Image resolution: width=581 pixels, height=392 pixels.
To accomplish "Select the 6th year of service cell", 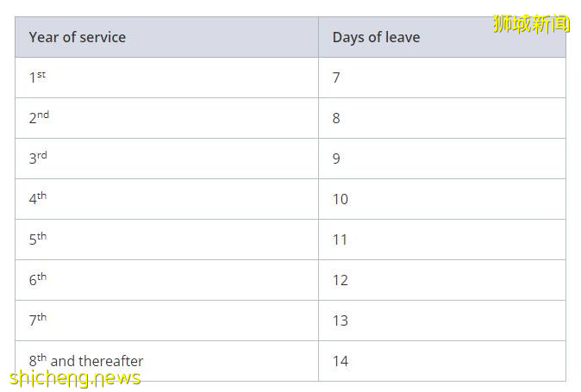I will (38, 280).
